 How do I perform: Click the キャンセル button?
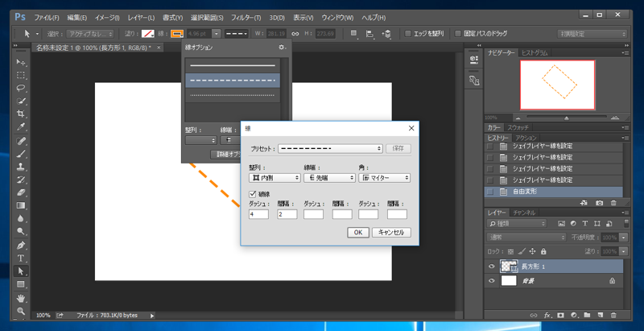(391, 233)
